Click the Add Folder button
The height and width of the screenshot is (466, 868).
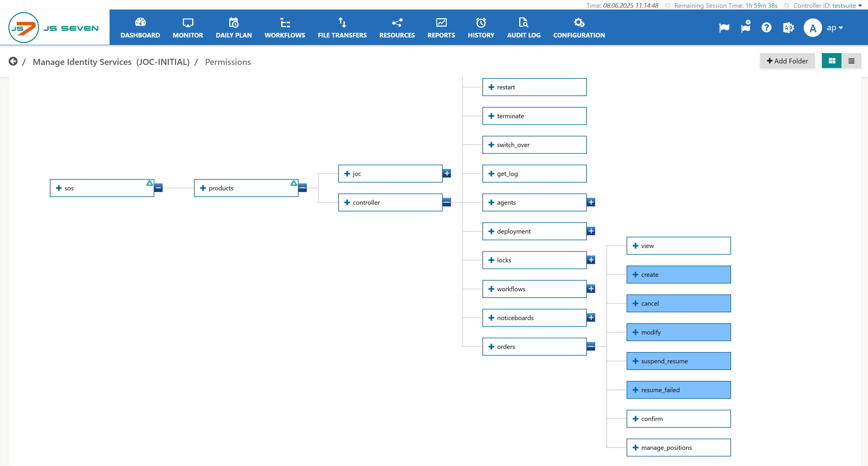coord(787,61)
